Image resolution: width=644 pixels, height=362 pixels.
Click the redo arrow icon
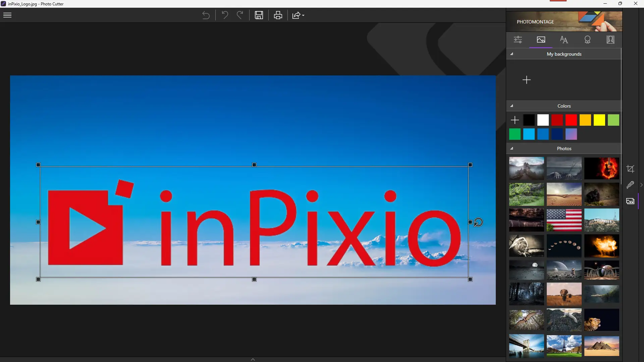click(x=240, y=15)
